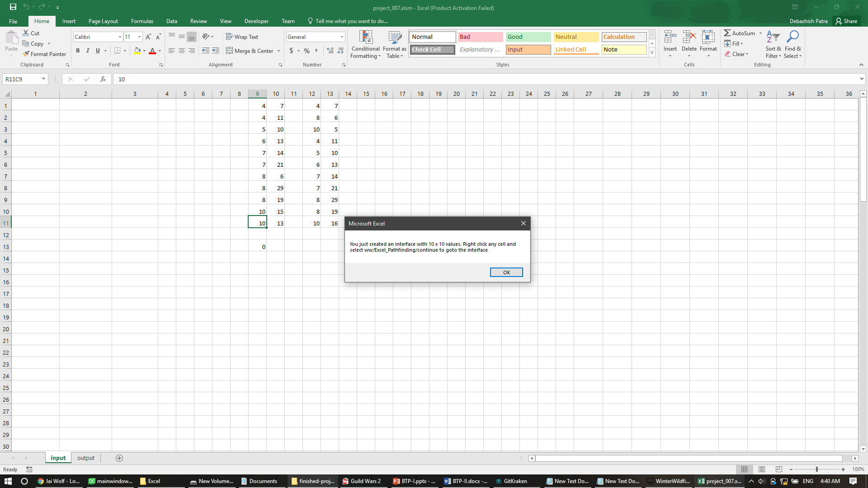
Task: Toggle Italic formatting
Action: (x=88, y=51)
